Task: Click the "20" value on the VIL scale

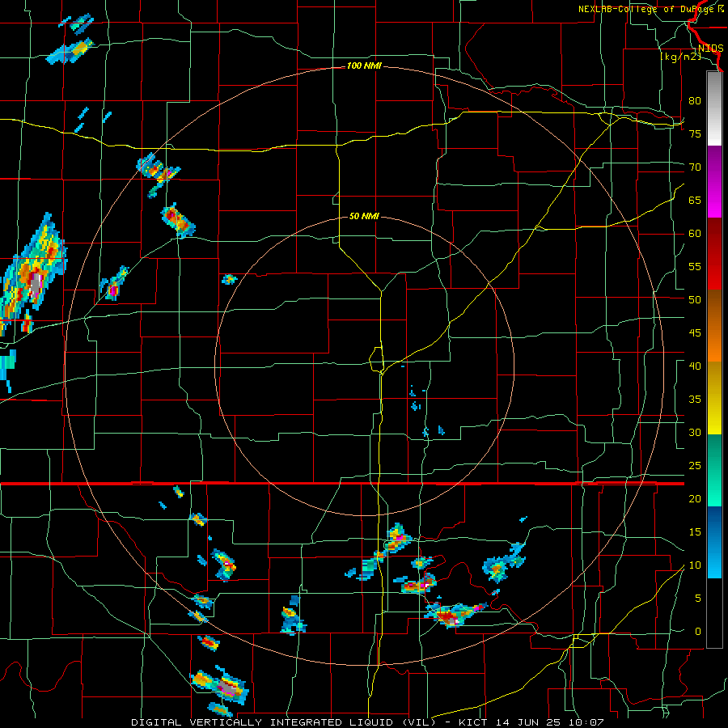Action: 695,498
